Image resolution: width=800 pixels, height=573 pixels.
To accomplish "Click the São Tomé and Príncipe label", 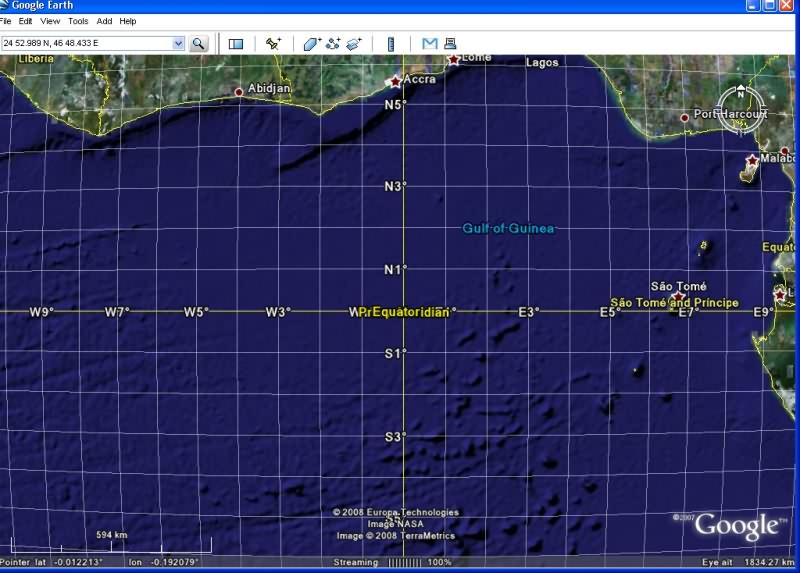I will pos(674,303).
